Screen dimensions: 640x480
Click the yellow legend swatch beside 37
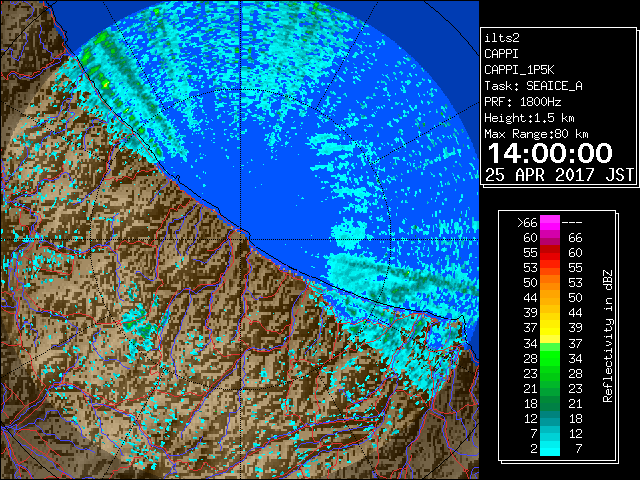click(550, 328)
